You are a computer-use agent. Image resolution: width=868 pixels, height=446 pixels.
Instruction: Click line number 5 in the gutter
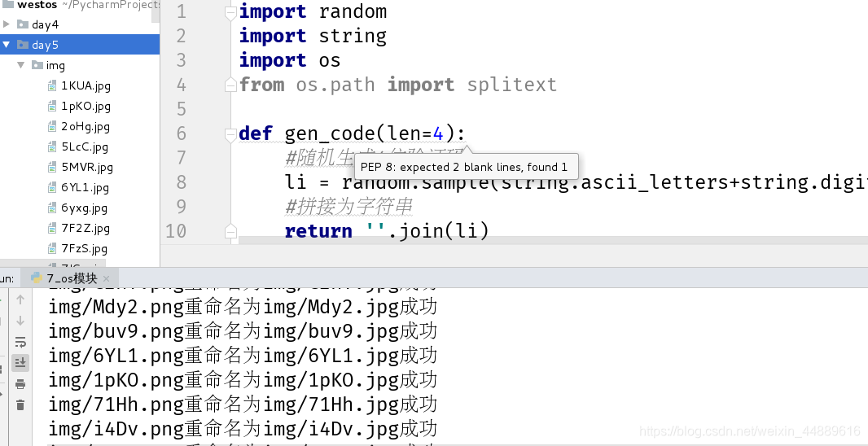click(181, 109)
